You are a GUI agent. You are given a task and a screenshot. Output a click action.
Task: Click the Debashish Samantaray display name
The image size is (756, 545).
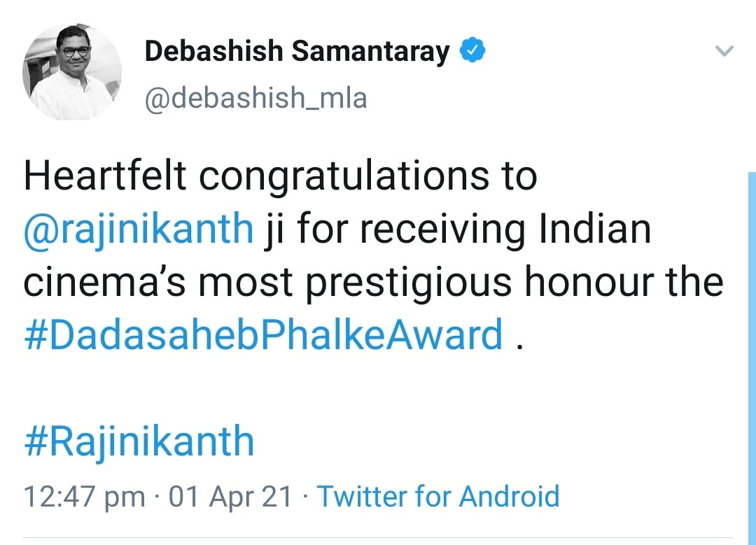tap(297, 52)
